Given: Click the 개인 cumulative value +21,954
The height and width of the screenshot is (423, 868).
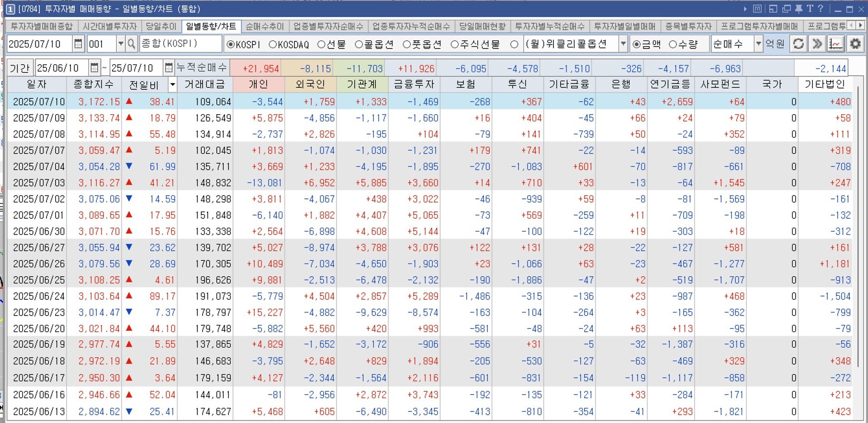Looking at the screenshot, I should 261,69.
